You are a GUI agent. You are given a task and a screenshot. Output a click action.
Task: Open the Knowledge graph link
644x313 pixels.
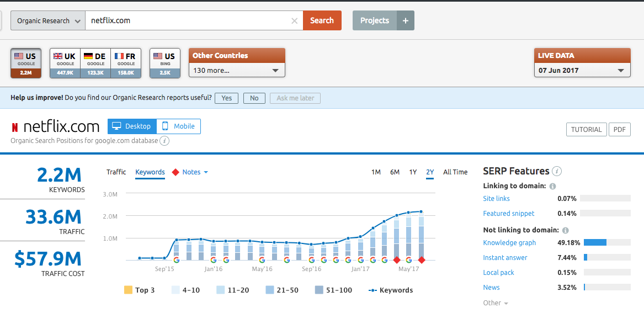click(509, 243)
